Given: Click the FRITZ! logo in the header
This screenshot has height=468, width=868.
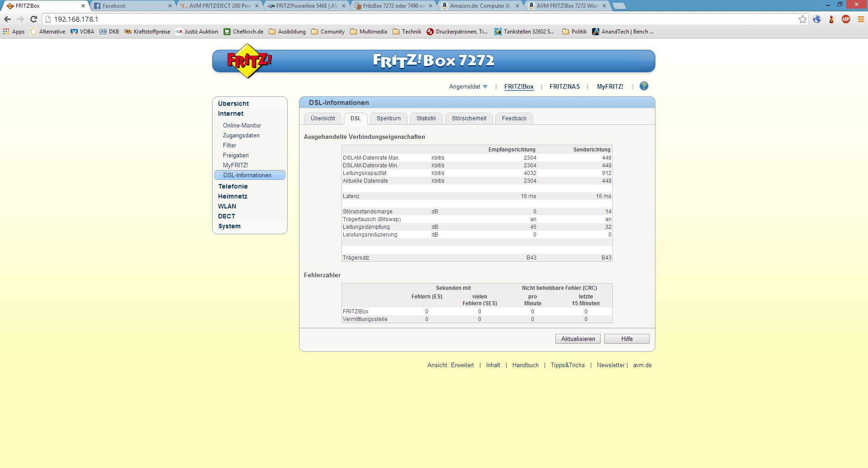Looking at the screenshot, I should click(x=249, y=61).
